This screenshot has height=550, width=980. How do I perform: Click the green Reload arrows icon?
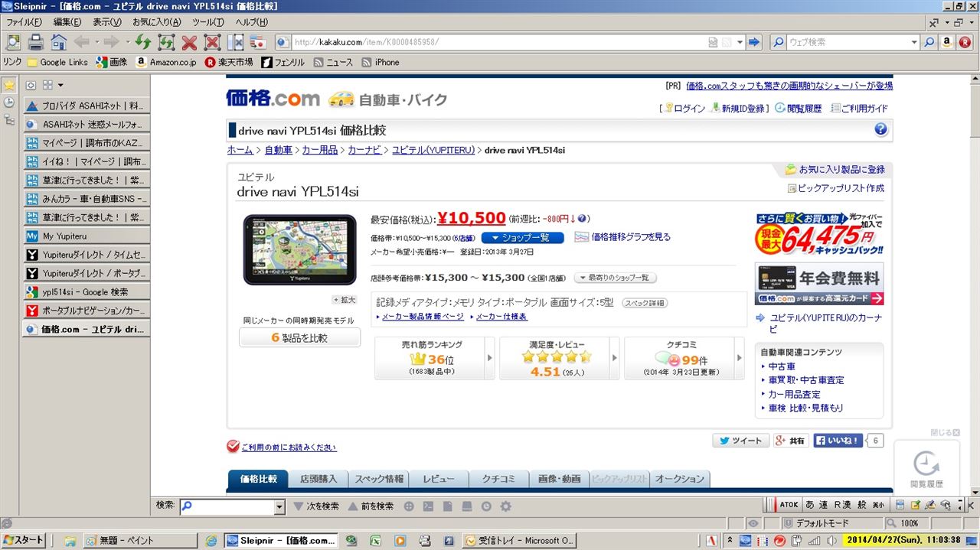click(x=143, y=42)
